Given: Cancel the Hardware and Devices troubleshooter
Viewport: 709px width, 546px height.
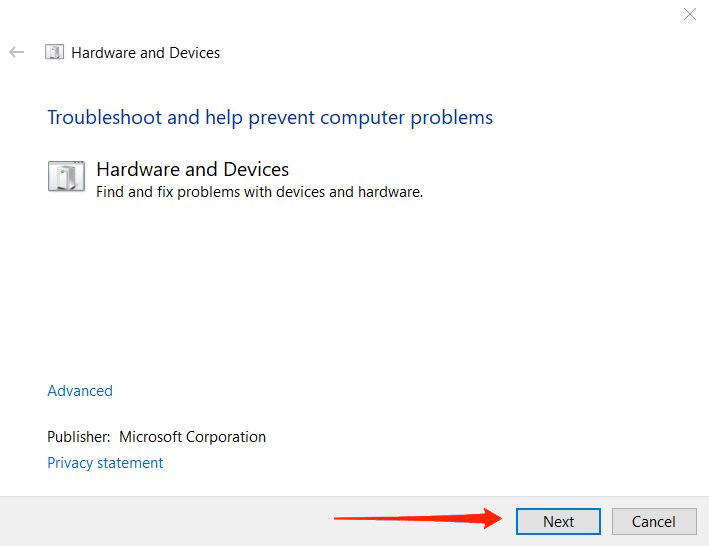Looking at the screenshot, I should point(654,522).
